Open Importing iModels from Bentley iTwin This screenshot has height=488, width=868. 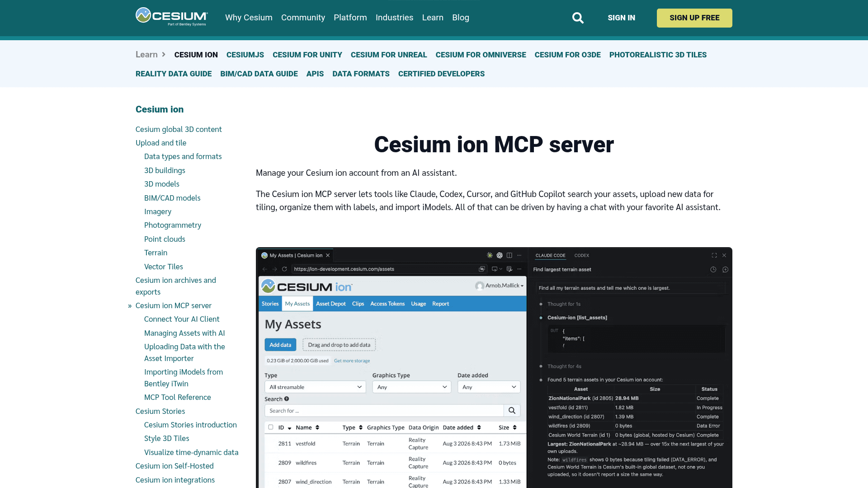[184, 378]
